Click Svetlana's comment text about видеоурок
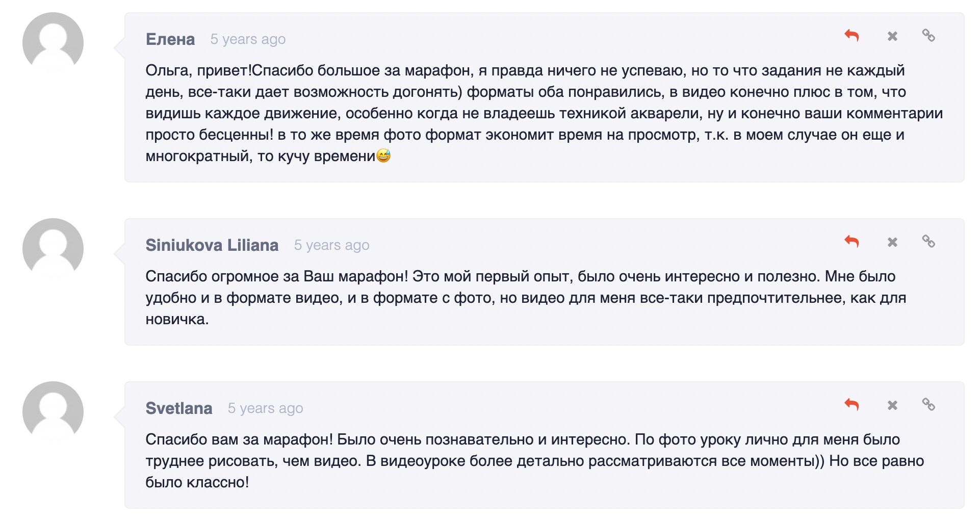Image resolution: width=980 pixels, height=522 pixels. point(534,461)
